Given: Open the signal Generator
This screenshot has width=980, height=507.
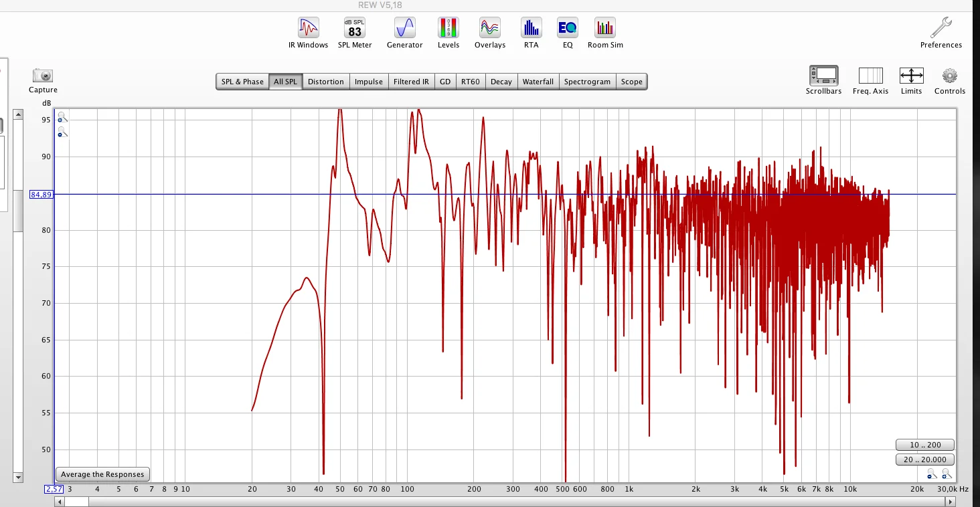Looking at the screenshot, I should (x=405, y=33).
